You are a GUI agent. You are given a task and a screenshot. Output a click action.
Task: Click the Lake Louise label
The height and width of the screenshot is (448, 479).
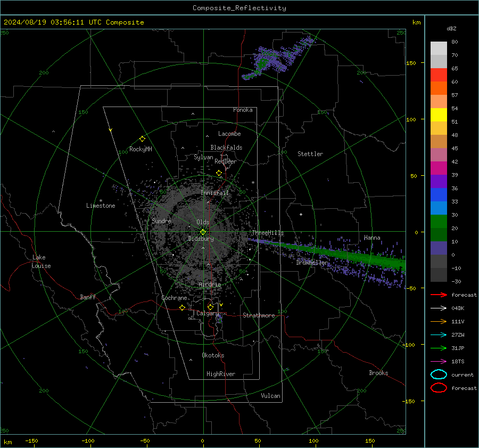pos(41,262)
